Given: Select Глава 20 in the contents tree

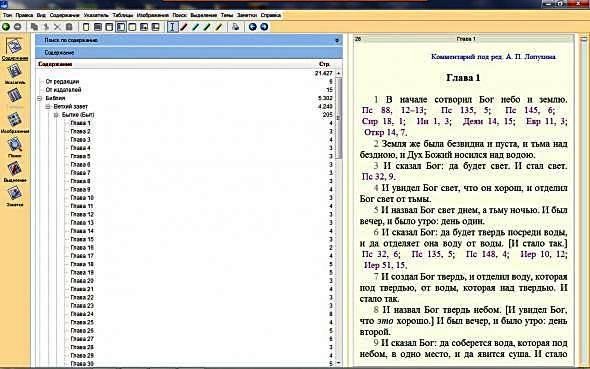Looking at the screenshot, I should coord(82,281).
